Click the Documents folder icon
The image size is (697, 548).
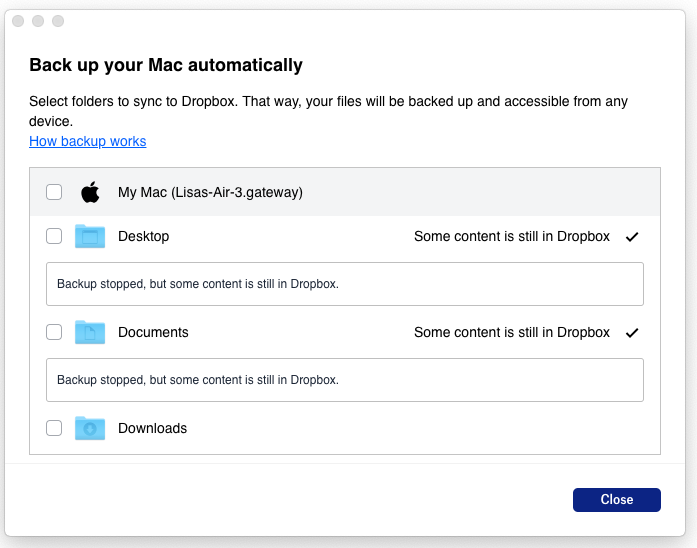click(x=90, y=332)
